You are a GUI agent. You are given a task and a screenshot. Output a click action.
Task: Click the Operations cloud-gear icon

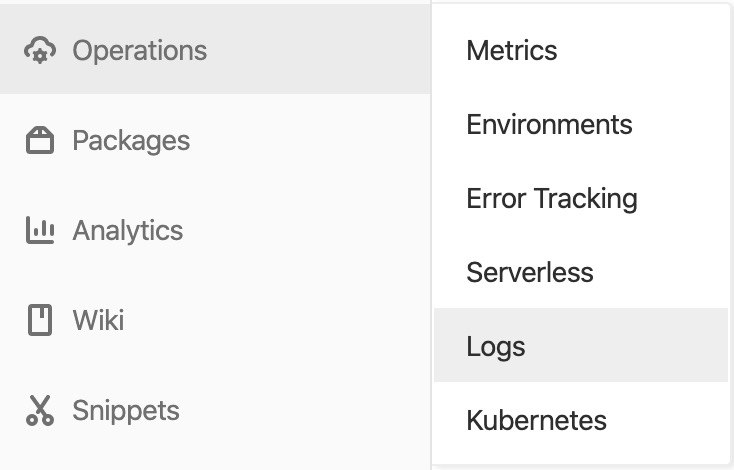40,50
